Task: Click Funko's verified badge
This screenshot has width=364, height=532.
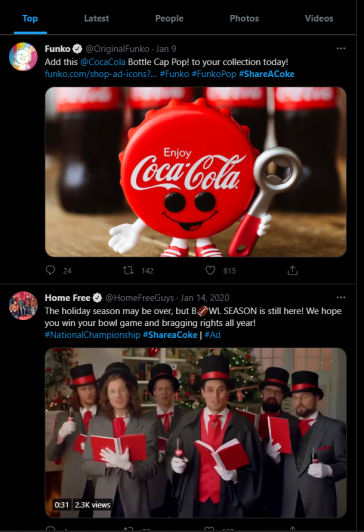Action: click(x=78, y=49)
